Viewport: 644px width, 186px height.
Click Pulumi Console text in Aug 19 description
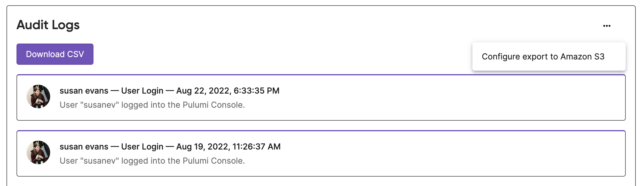(x=214, y=161)
